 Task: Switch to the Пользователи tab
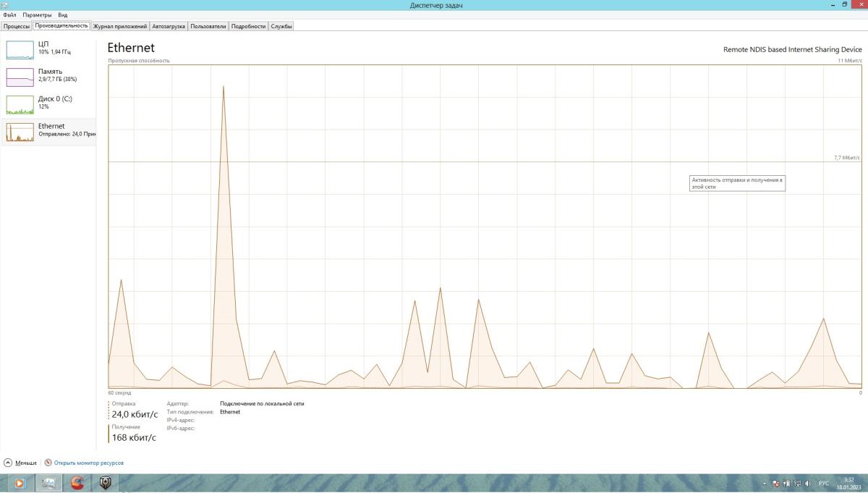tap(208, 26)
